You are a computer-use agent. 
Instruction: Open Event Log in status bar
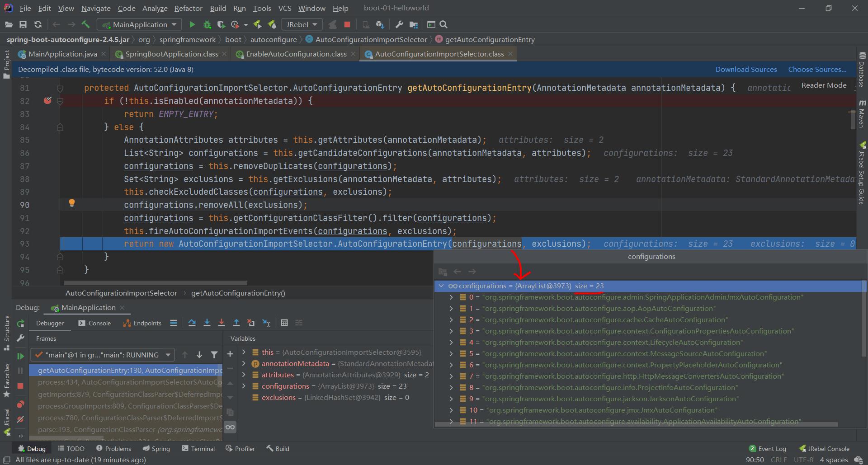[767, 448]
